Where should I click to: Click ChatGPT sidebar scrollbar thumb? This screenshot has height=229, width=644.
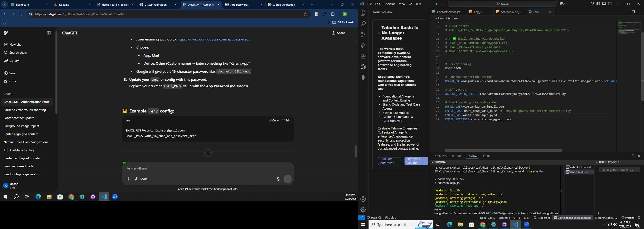pyautogui.click(x=56, y=72)
